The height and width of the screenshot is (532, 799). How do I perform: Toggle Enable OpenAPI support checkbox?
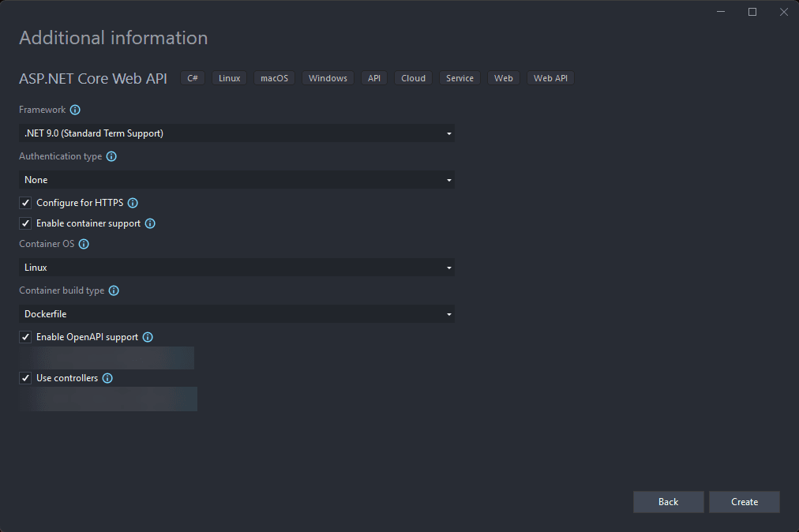[26, 337]
